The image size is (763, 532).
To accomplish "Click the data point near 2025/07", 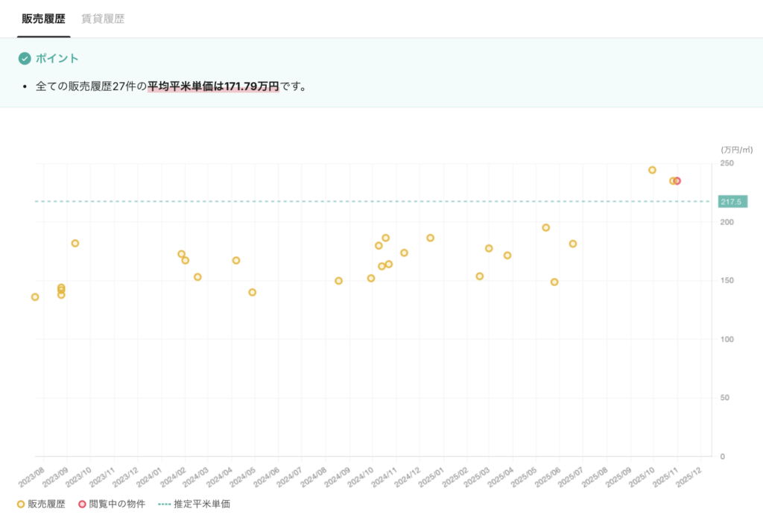I will pyautogui.click(x=573, y=244).
